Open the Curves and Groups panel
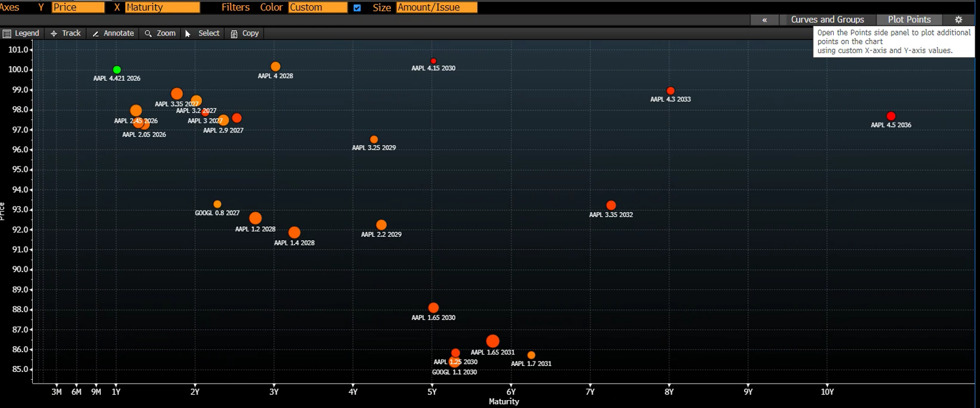This screenshot has height=408, width=980. (827, 20)
